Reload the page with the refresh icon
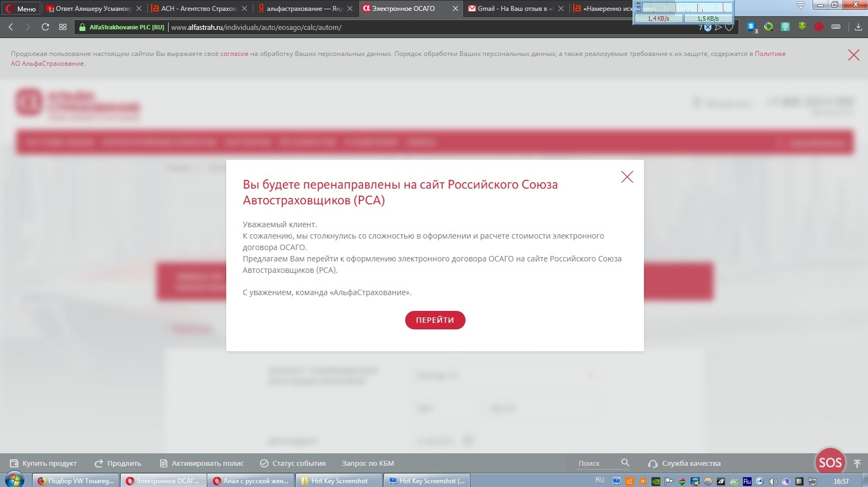Screen dimensions: 868x487 point(45,27)
